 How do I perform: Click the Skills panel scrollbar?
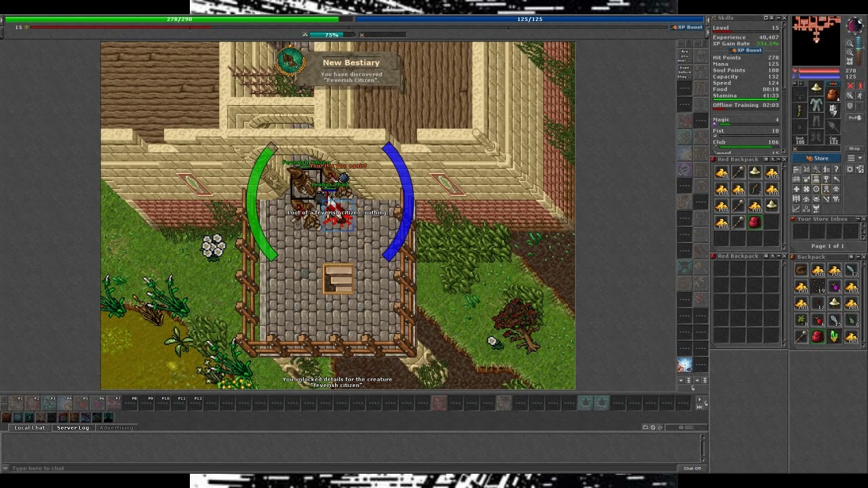click(785, 88)
